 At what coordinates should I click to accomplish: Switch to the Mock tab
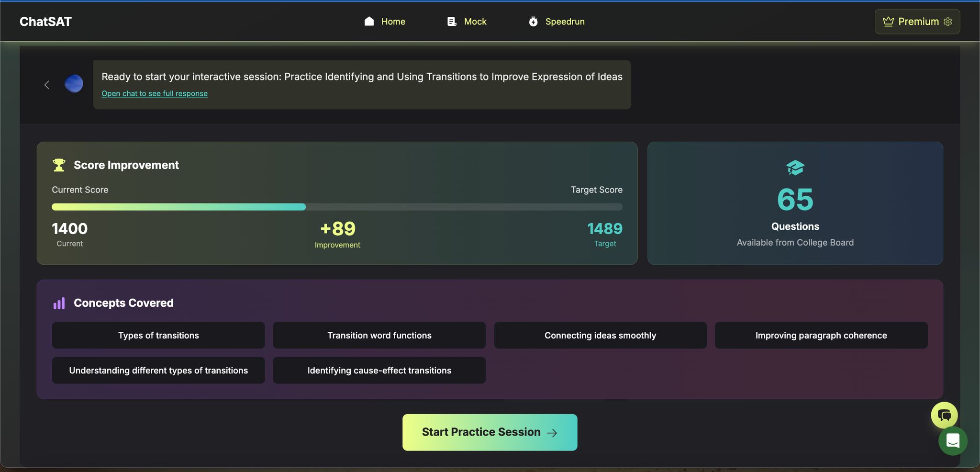[467, 22]
